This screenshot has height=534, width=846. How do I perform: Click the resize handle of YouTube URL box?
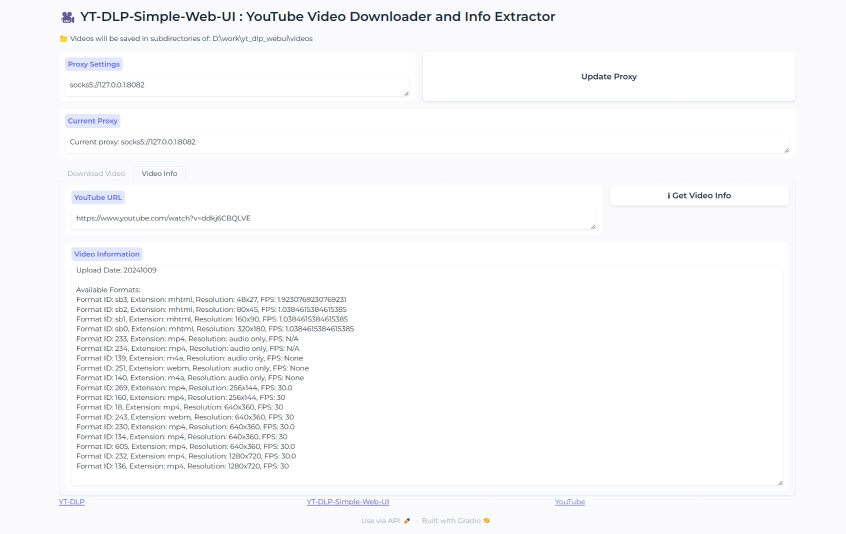coord(593,227)
